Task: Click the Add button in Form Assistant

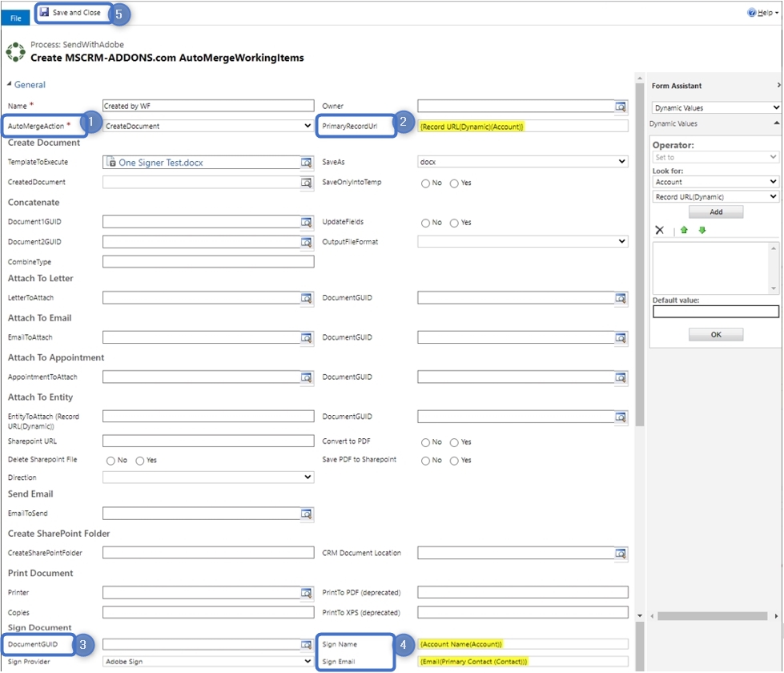Action: coord(716,212)
